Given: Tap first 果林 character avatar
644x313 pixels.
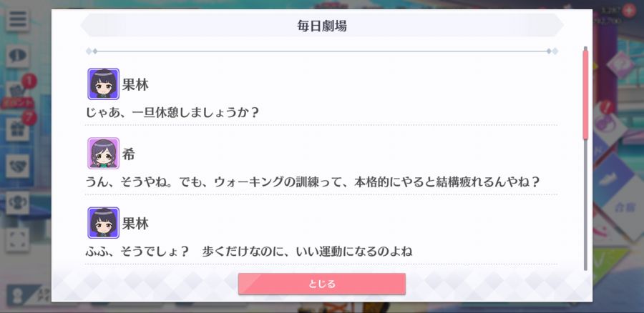Looking at the screenshot, I should coord(104,84).
